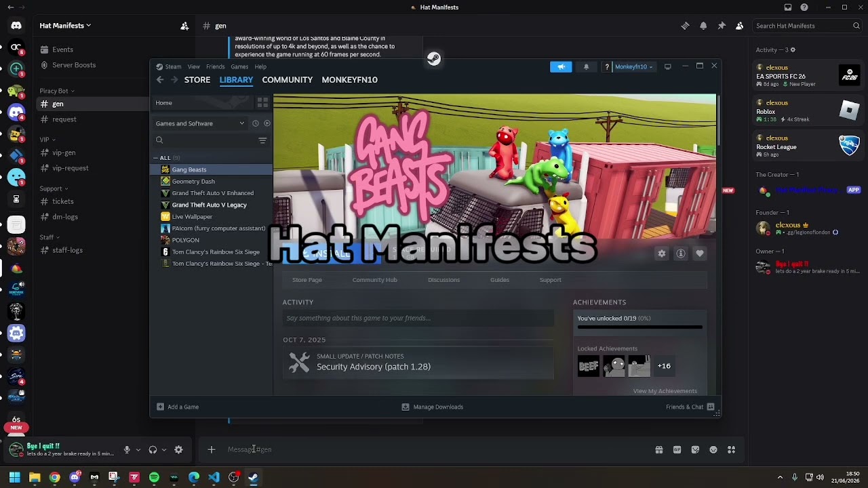This screenshot has width=868, height=488.
Task: Click BEEF locked achievement thumbnail
Action: pyautogui.click(x=589, y=366)
